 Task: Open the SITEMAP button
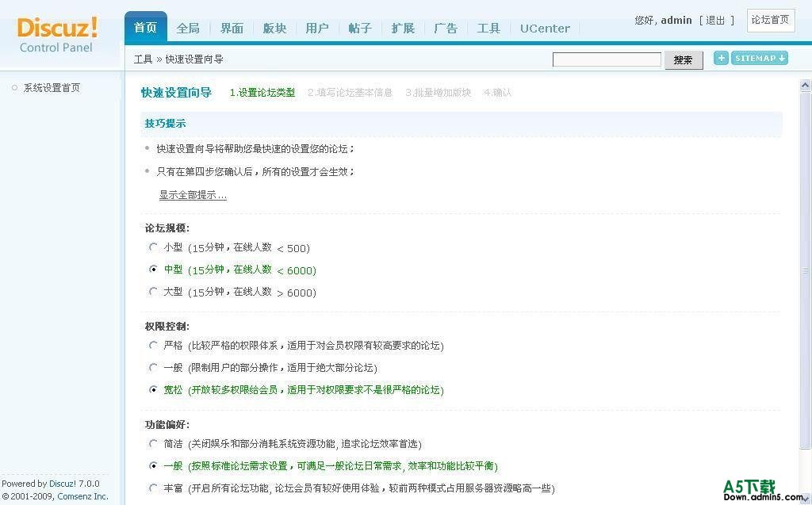(x=759, y=58)
